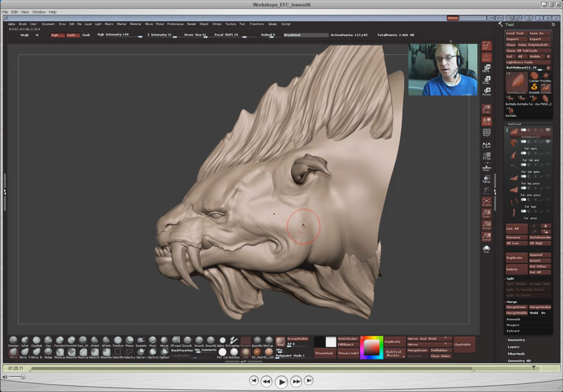The width and height of the screenshot is (563, 392).
Task: Expand the Remesh section
Action: click(x=513, y=319)
